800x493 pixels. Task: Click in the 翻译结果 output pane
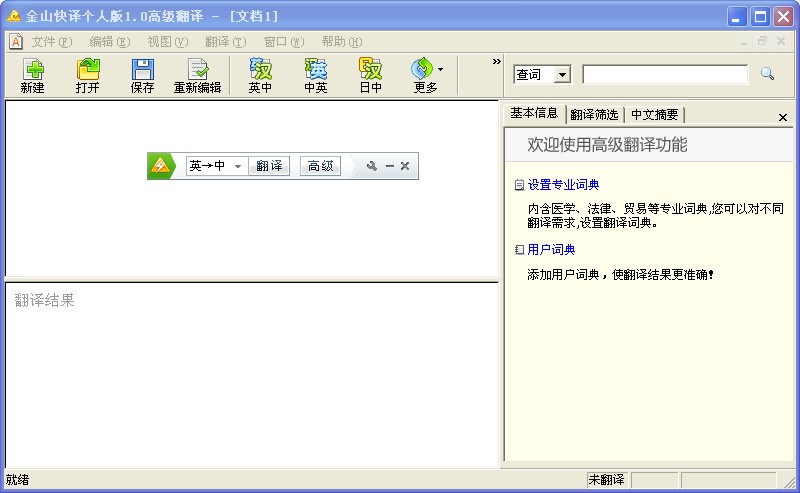[x=252, y=375]
